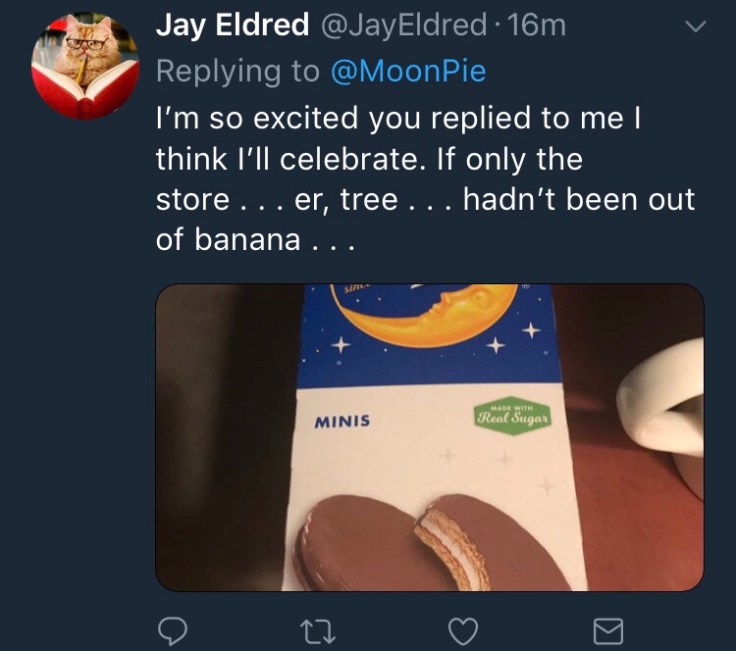Image resolution: width=736 pixels, height=651 pixels.
Task: Click the Jay Eldred display name
Action: (x=232, y=27)
